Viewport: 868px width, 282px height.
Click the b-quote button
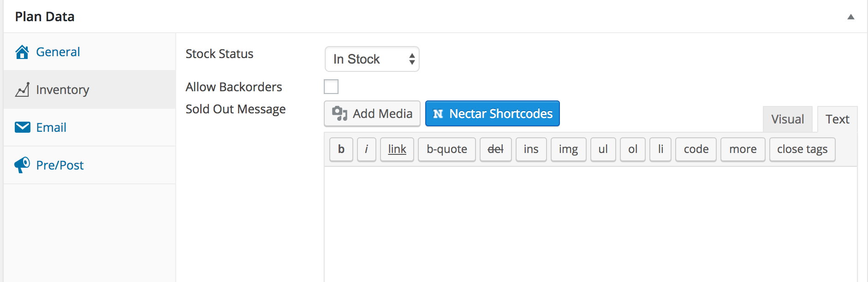[446, 149]
